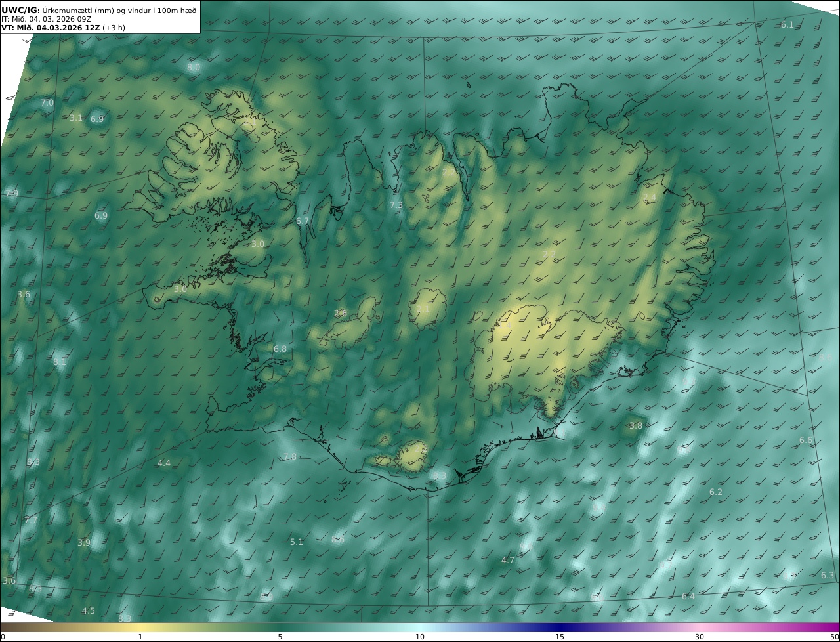Click the ocean value '5.1'
The image size is (840, 642).
pos(297,542)
